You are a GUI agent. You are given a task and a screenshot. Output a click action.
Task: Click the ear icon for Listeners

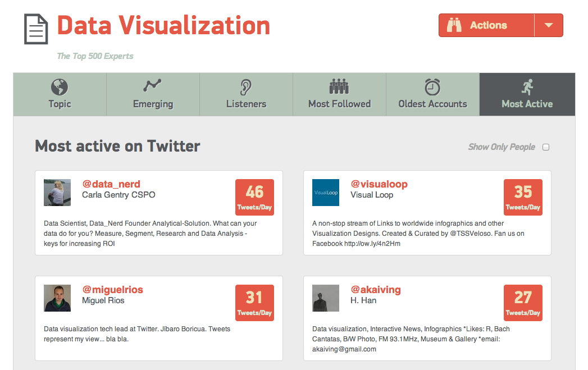coord(246,87)
